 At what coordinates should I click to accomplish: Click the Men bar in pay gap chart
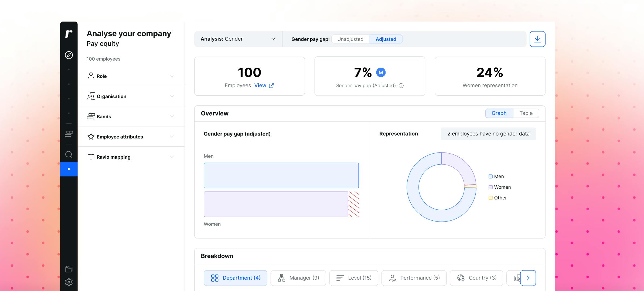point(281,175)
